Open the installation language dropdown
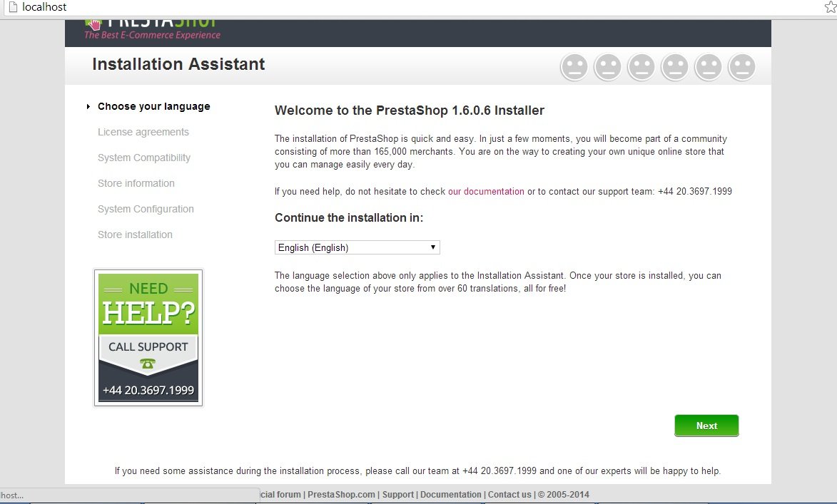The height and width of the screenshot is (504, 837). coord(357,247)
